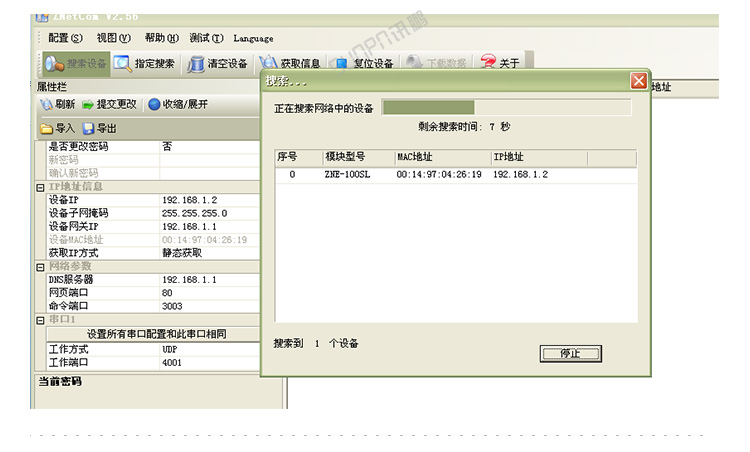
Task: Click the MAC地址 column header
Action: coord(443,157)
